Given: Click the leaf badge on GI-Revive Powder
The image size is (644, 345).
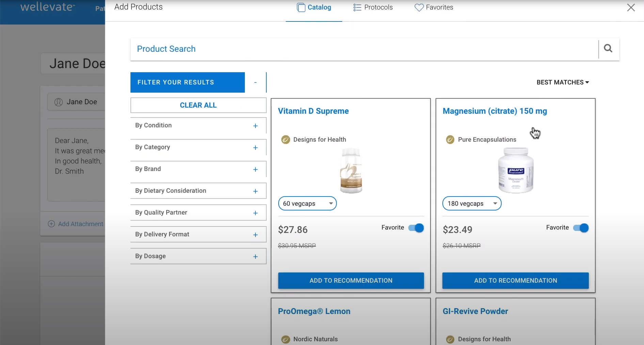Looking at the screenshot, I should tap(450, 339).
